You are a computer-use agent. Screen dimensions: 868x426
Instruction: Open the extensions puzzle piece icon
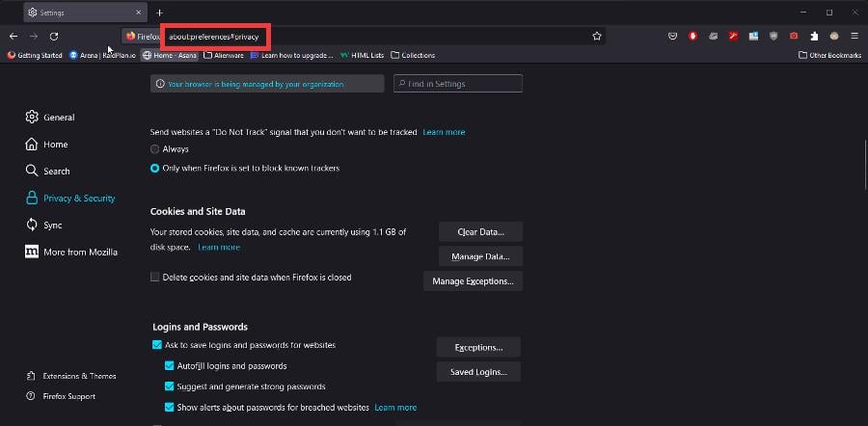tap(814, 36)
